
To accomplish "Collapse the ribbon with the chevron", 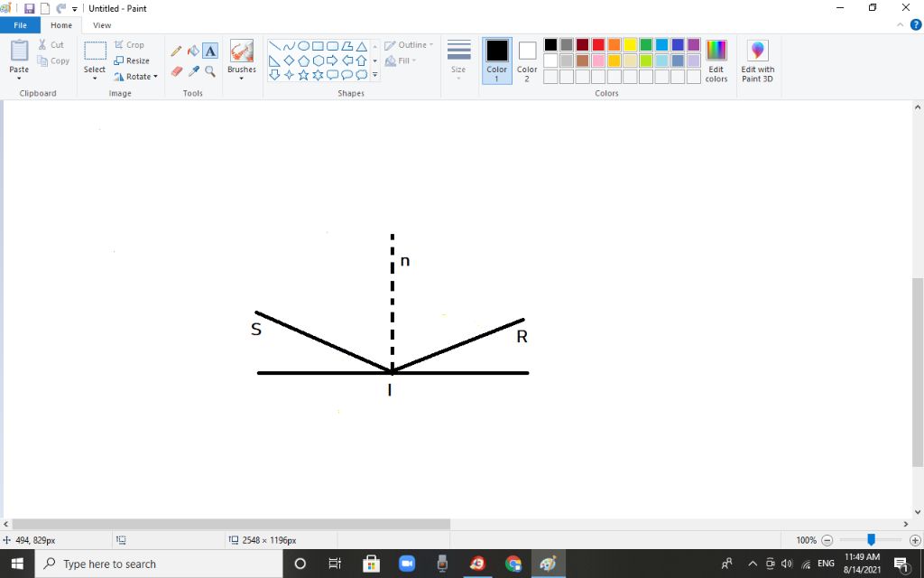I will pyautogui.click(x=900, y=24).
